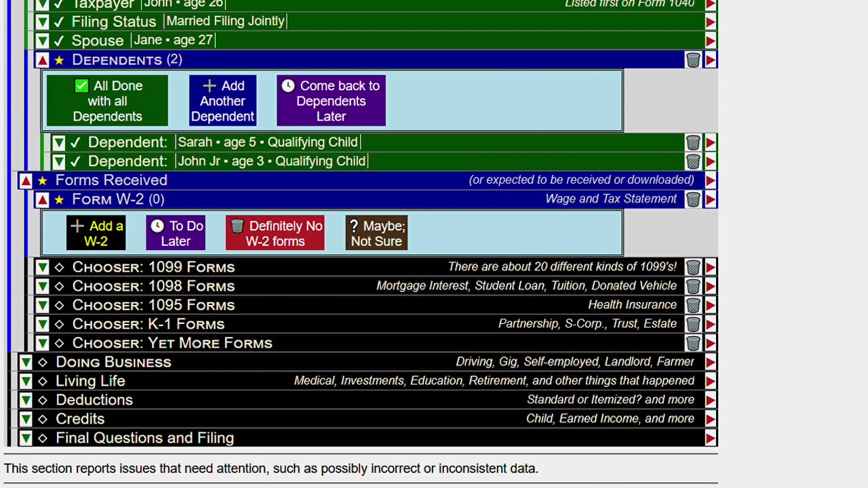The width and height of the screenshot is (868, 488).
Task: Delete the Dependents section with its trash icon
Action: (x=692, y=60)
